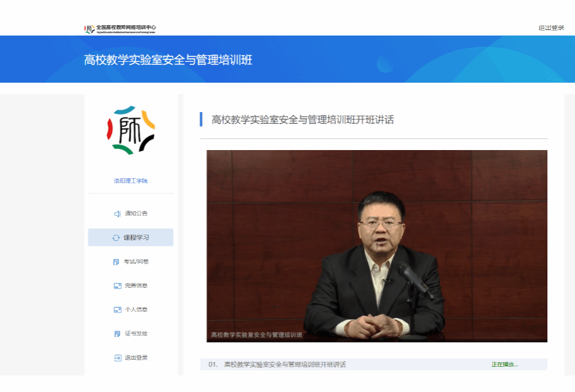
Task: Click the 正在播放 status label
Action: [504, 364]
